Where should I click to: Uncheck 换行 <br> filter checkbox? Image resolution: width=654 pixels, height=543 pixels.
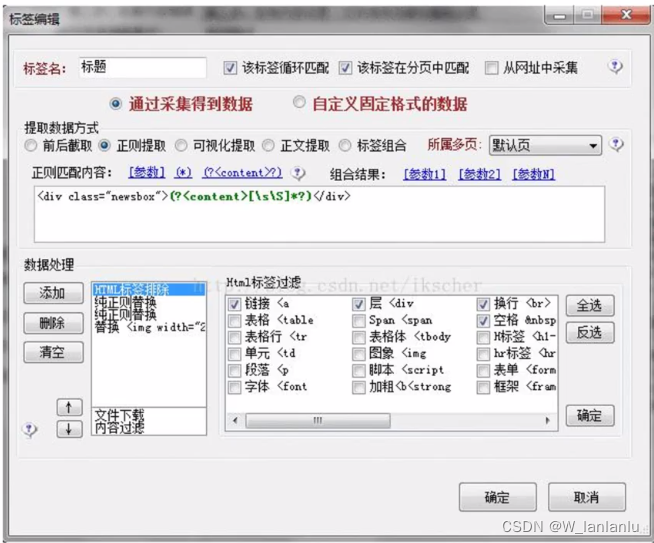click(x=483, y=304)
